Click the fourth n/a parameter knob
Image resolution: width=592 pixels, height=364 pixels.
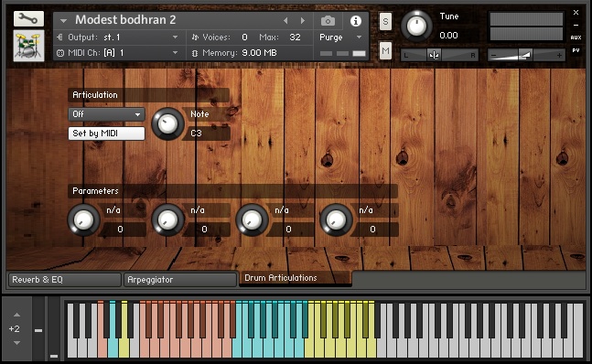[336, 220]
